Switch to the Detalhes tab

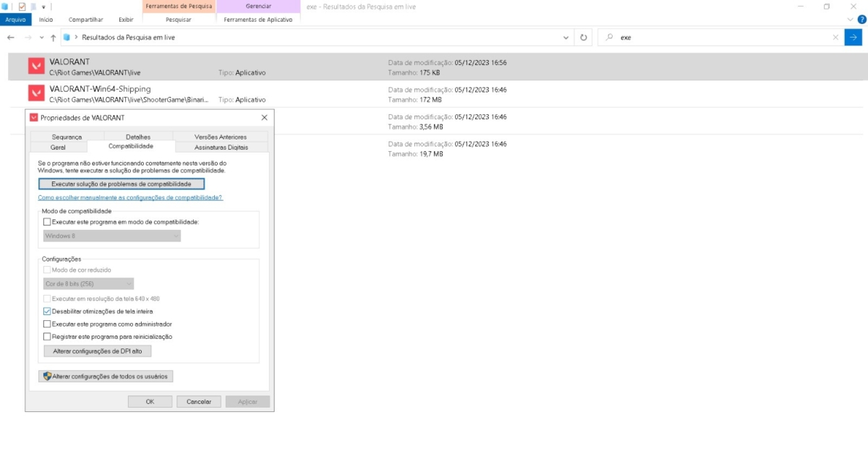138,137
